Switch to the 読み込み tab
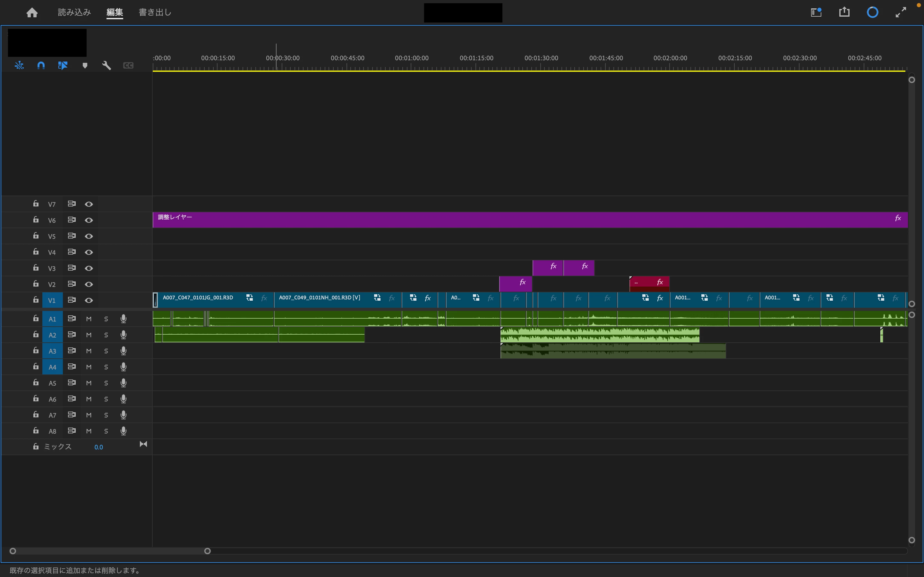The height and width of the screenshot is (577, 924). pyautogui.click(x=74, y=12)
